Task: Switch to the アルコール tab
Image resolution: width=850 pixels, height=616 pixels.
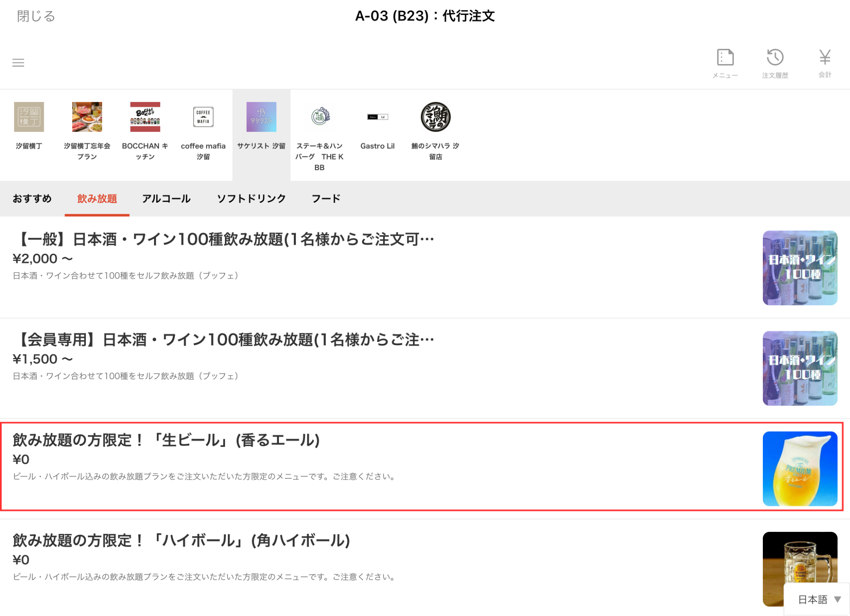Action: point(166,199)
